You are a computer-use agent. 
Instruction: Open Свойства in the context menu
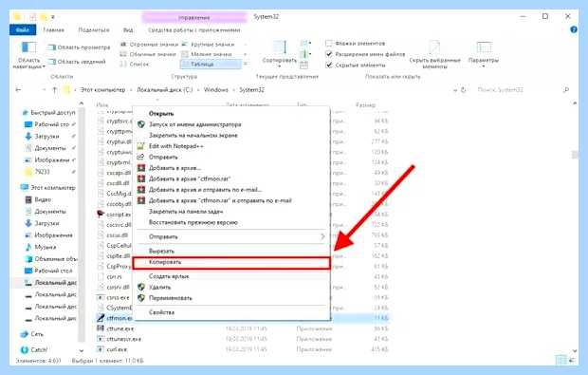click(x=161, y=312)
